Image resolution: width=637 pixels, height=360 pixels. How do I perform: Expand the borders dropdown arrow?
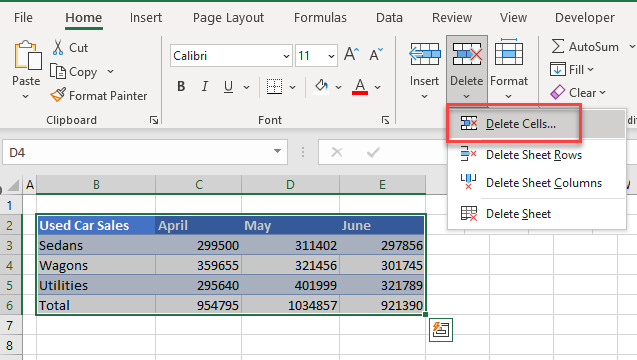tap(292, 87)
